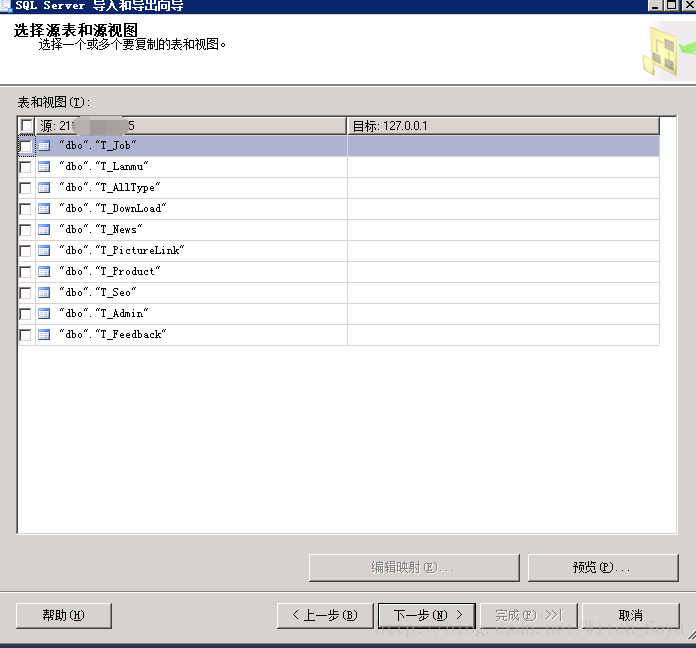Check the T_Feedback table checkbox
Viewport: 696px width, 648px height.
point(25,335)
